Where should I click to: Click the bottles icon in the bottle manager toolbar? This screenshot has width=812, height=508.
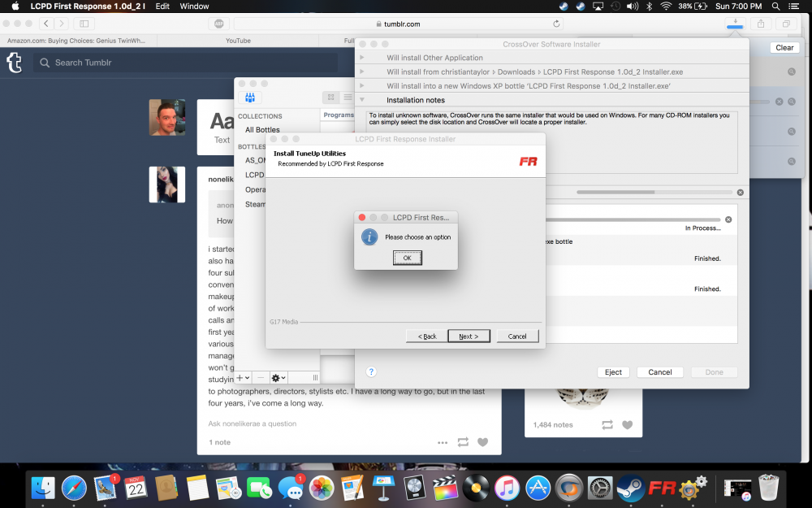click(250, 97)
